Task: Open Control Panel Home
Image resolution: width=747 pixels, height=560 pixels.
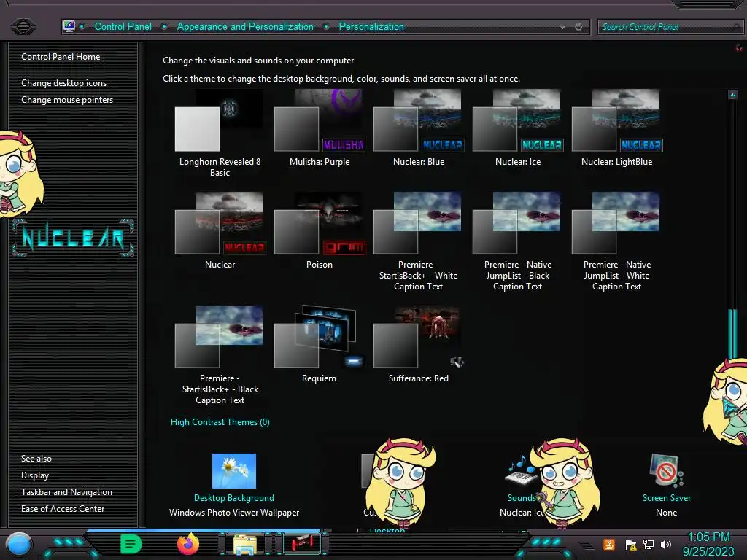Action: [x=61, y=57]
